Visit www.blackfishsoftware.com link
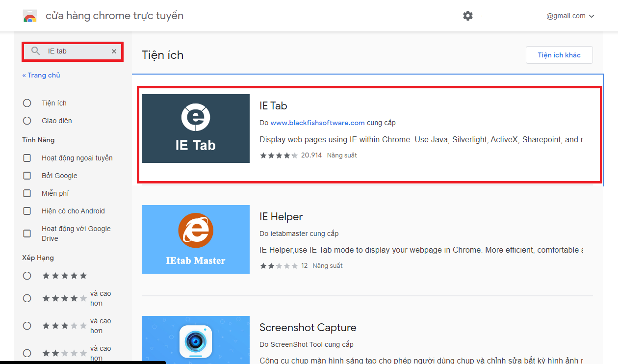The height and width of the screenshot is (364, 618). coord(317,123)
